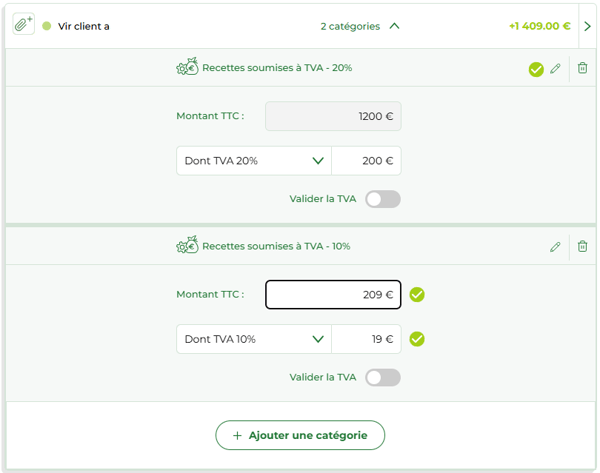Edit the TVA 10% category with pencil
Image resolution: width=600 pixels, height=473 pixels.
(556, 247)
